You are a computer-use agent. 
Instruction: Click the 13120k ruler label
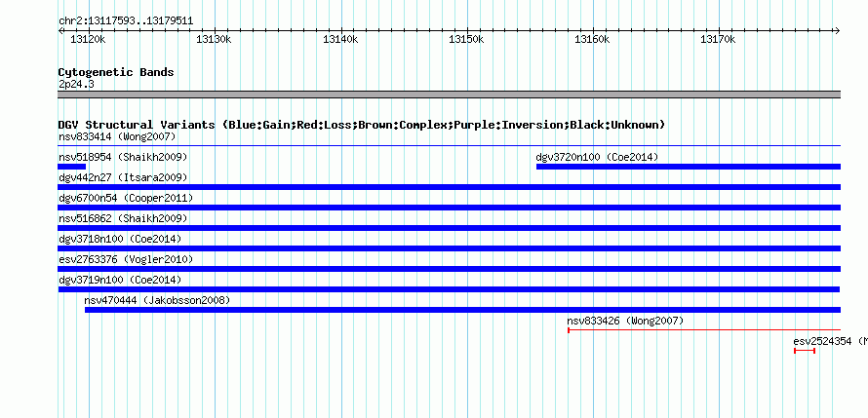(88, 39)
